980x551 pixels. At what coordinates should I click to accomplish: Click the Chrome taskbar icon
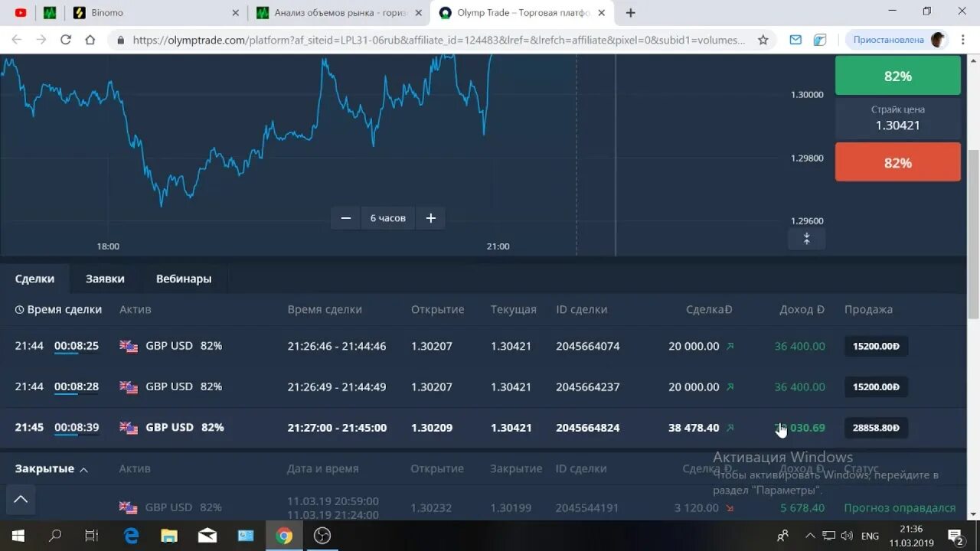(284, 536)
